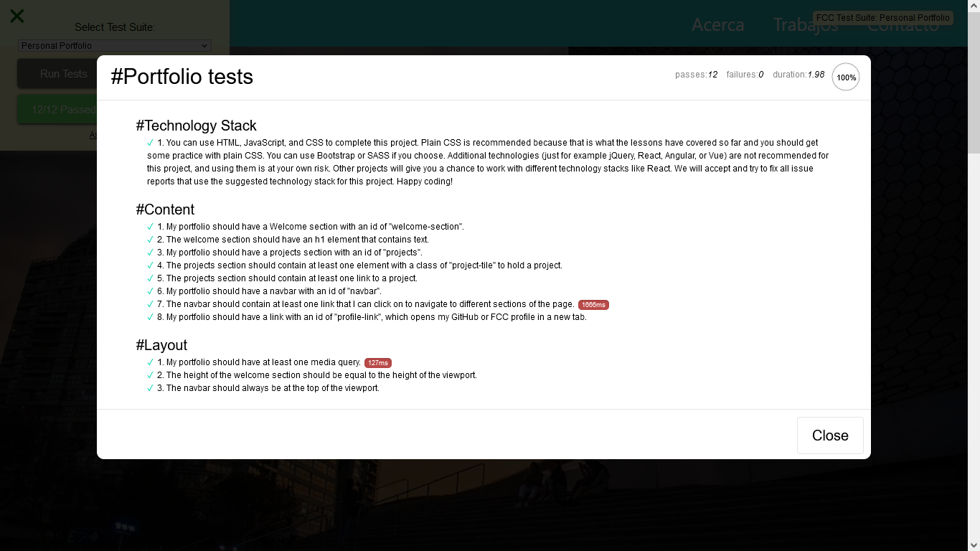Click the passes: 12 stat
980x551 pixels.
(x=696, y=75)
